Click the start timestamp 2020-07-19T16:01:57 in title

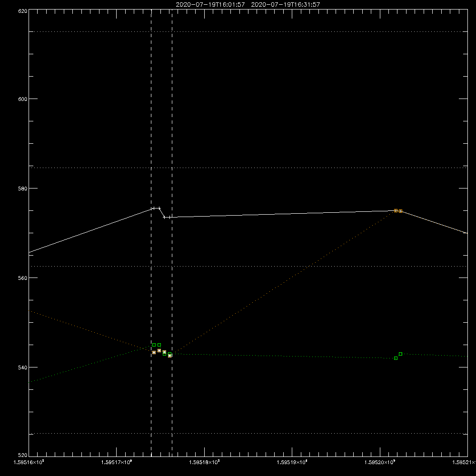[210, 5]
